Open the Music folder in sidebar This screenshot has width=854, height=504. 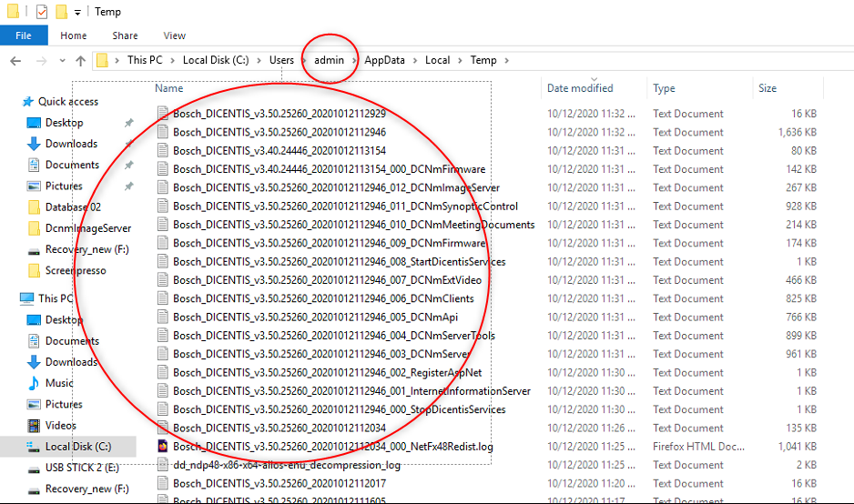tap(59, 383)
